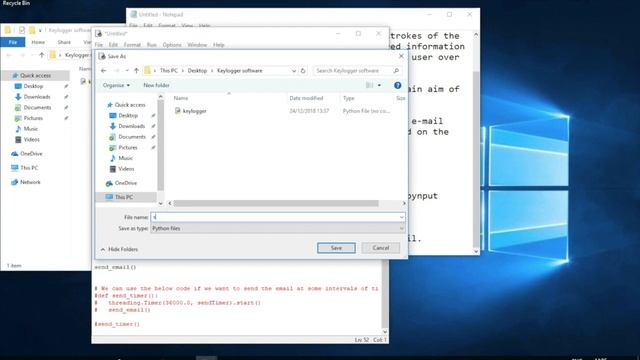Refresh the Save As folder view
This screenshot has height=360, width=640.
[x=303, y=71]
